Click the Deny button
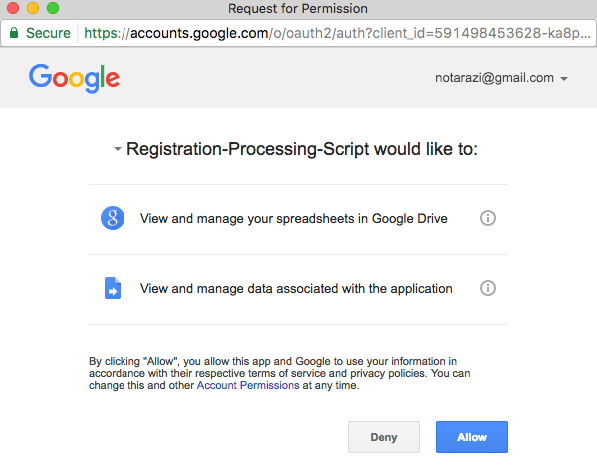597x469 pixels. point(384,437)
